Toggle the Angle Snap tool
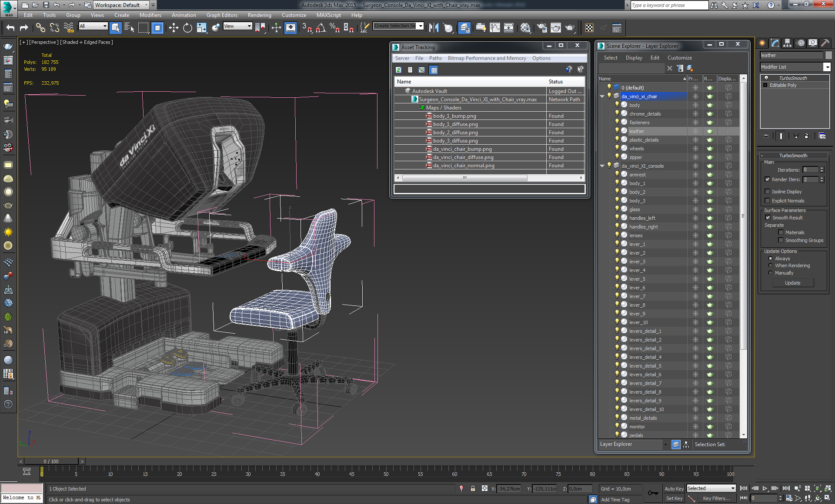Screen dimensions: 835x504 pos(321,28)
